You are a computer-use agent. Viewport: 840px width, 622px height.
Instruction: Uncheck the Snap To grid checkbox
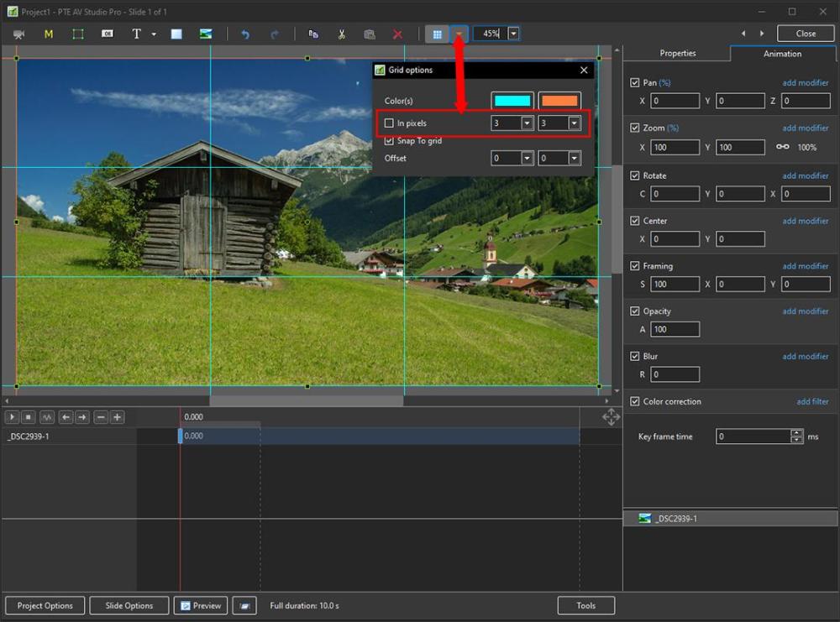tap(389, 141)
